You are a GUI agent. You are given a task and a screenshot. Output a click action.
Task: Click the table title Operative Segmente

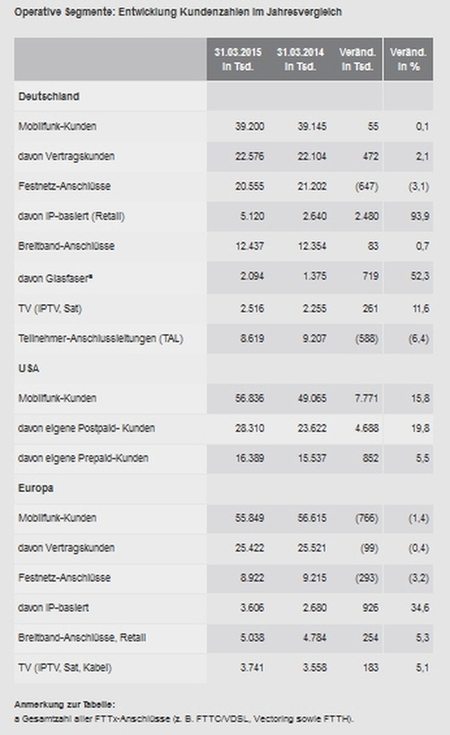tap(178, 12)
